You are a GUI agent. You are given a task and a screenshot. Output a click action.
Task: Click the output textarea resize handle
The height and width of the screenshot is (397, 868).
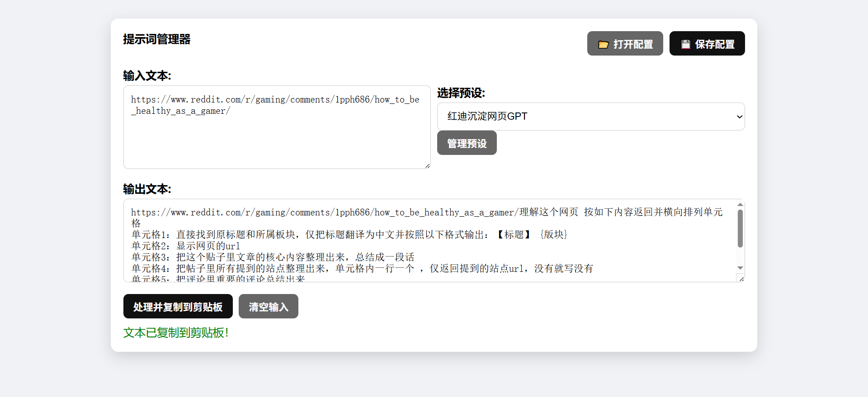point(741,279)
